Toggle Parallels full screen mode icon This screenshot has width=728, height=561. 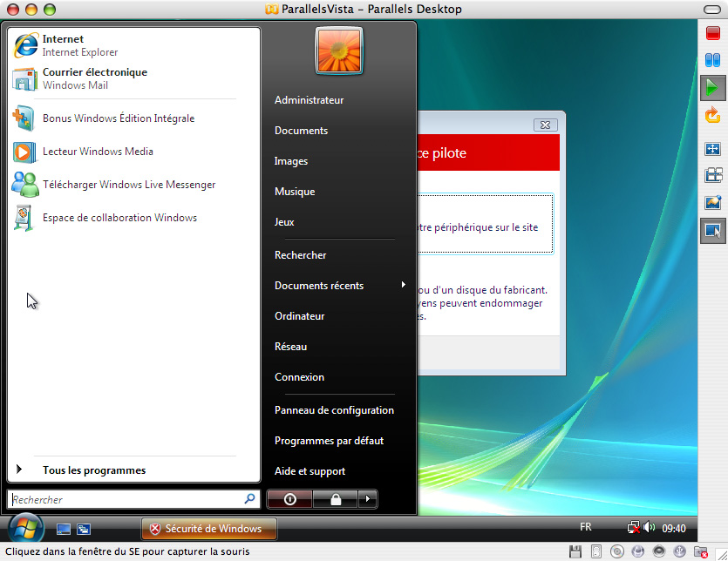click(x=712, y=149)
